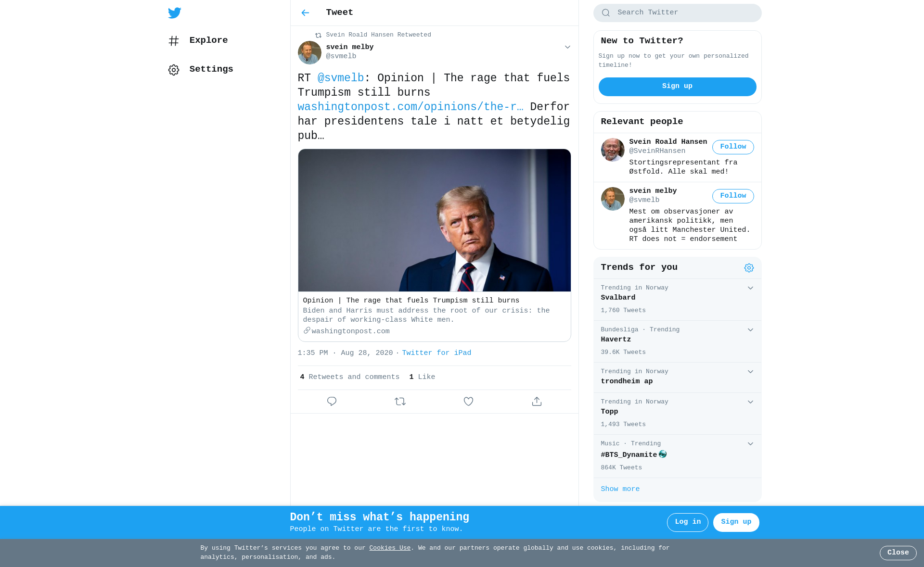Open Trends settings gear icon
This screenshot has width=924, height=567.
pyautogui.click(x=749, y=268)
